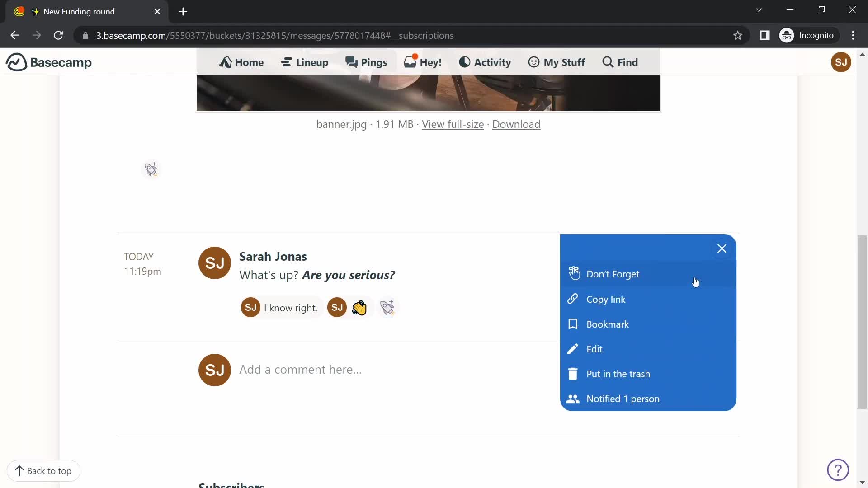Select Don't Forget from context menu
The height and width of the screenshot is (488, 868).
point(613,273)
